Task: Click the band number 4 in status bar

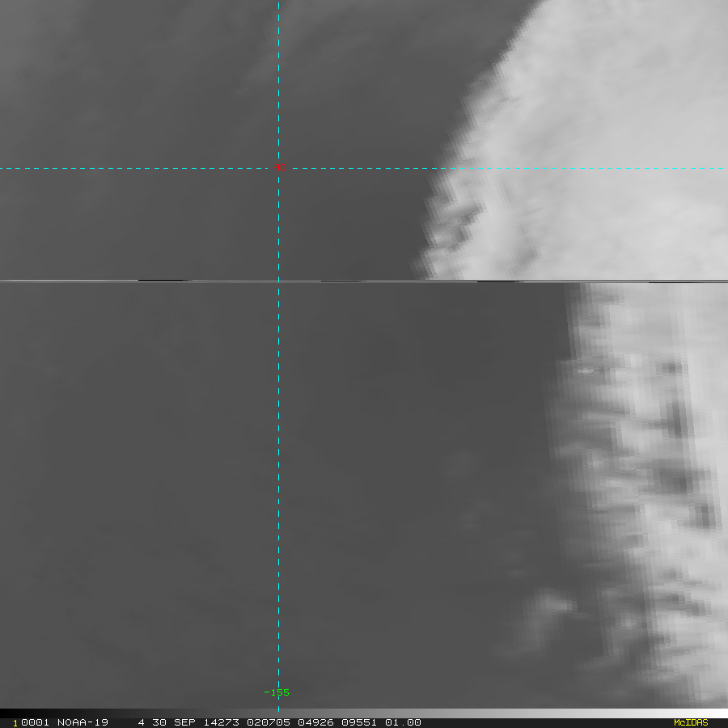Action: (141, 722)
